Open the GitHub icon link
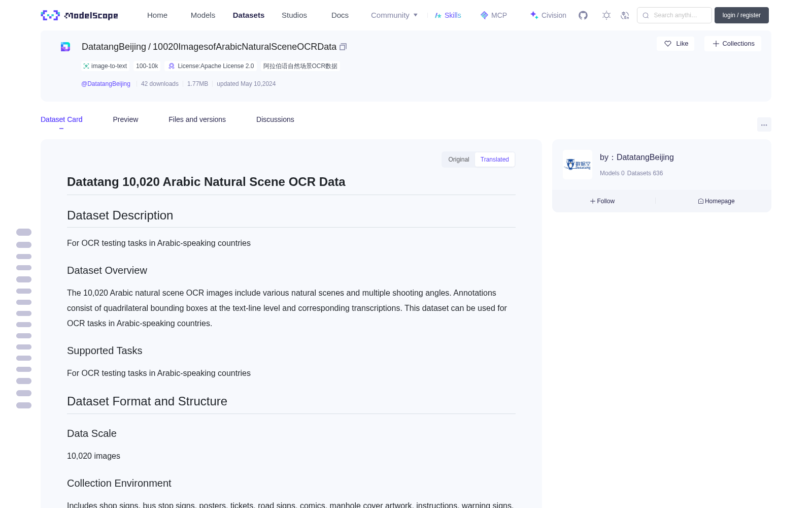The width and height of the screenshot is (812, 508). [x=583, y=15]
